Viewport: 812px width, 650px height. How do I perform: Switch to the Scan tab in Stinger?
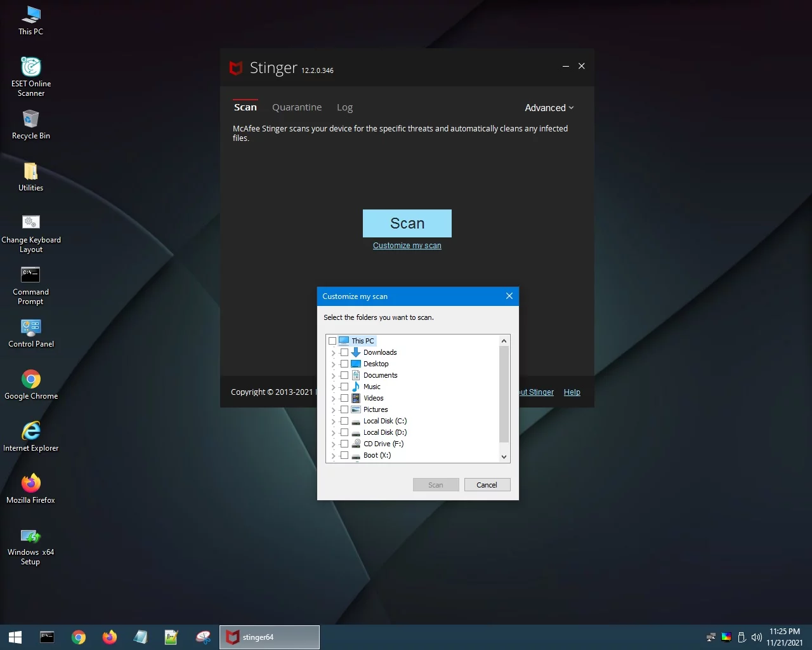tap(246, 107)
